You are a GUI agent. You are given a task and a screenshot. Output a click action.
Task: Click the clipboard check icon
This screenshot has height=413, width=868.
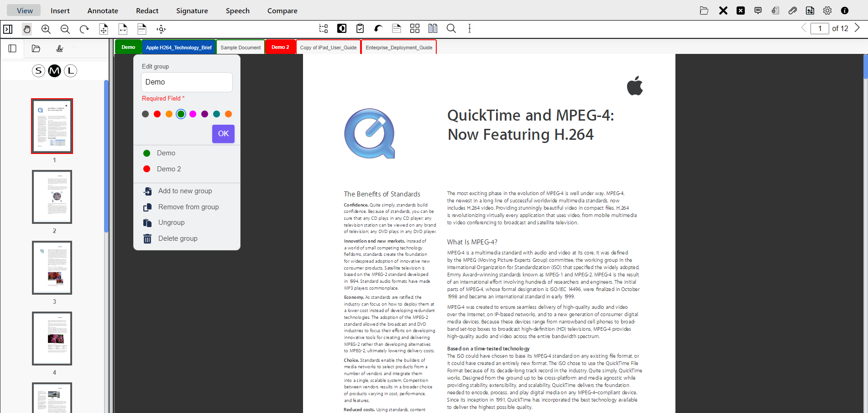pos(360,29)
